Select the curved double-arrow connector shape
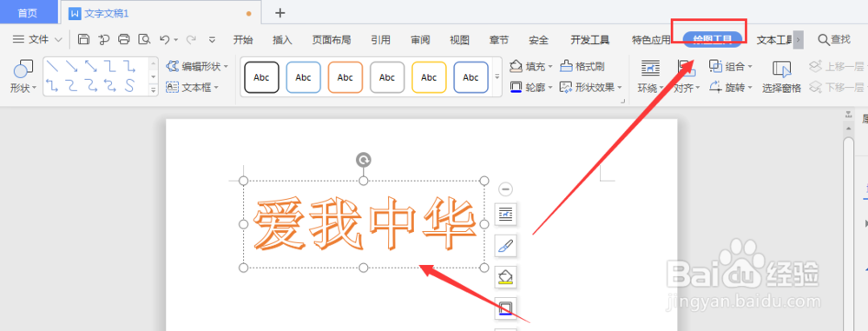 point(110,85)
